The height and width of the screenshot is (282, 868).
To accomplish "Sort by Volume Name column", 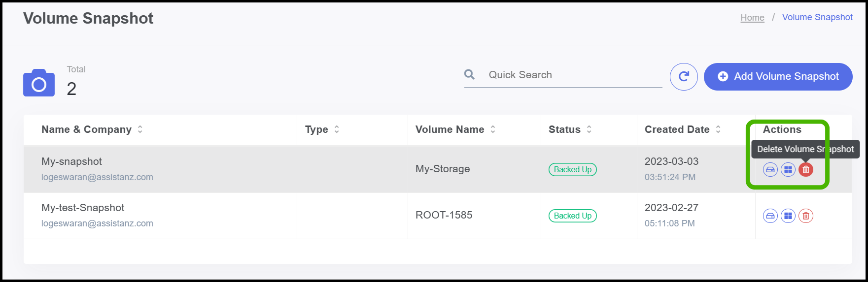I will pyautogui.click(x=493, y=129).
